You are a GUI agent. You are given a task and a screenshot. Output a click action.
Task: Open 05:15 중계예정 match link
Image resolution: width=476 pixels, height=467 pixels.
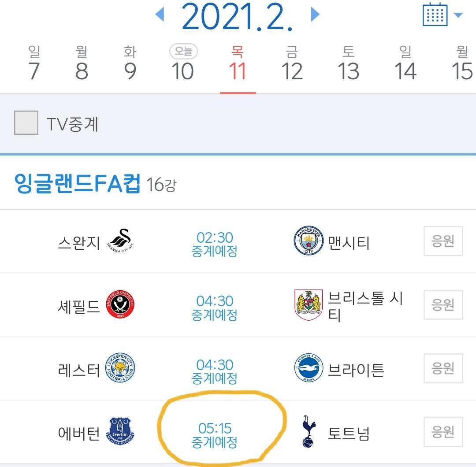tap(215, 435)
